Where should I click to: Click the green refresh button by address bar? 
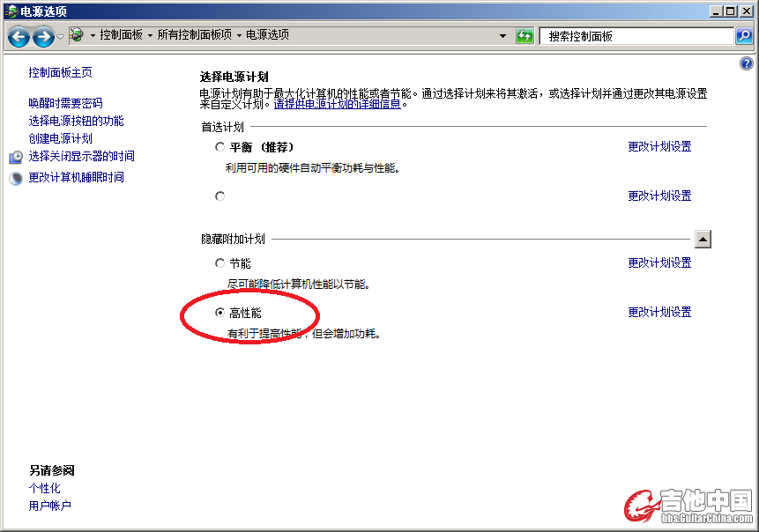(x=525, y=36)
